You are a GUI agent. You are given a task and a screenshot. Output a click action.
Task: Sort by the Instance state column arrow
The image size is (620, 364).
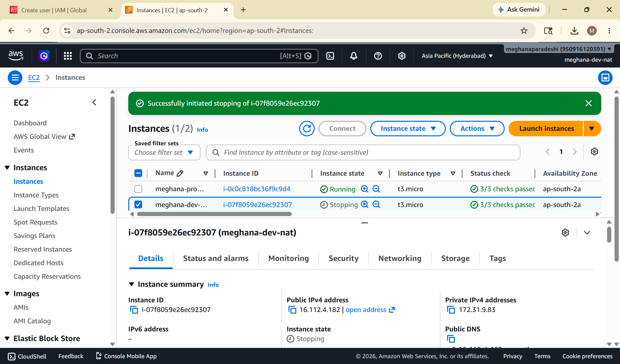[380, 173]
